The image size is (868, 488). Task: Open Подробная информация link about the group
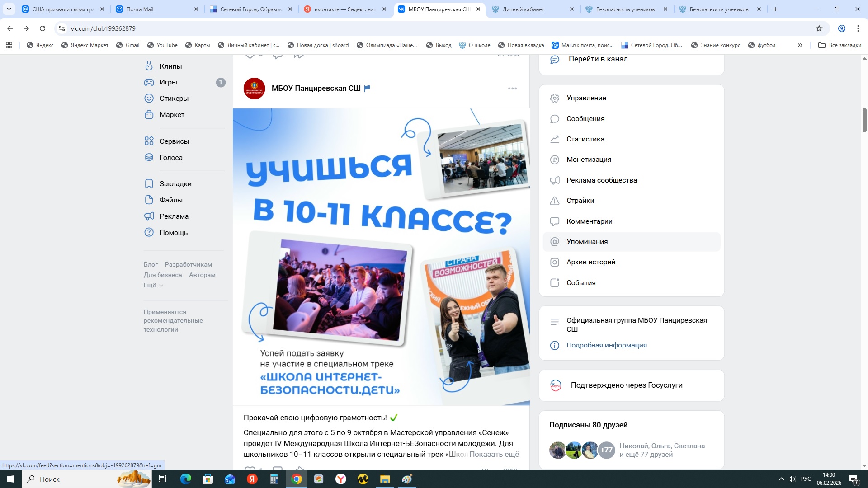coord(607,345)
